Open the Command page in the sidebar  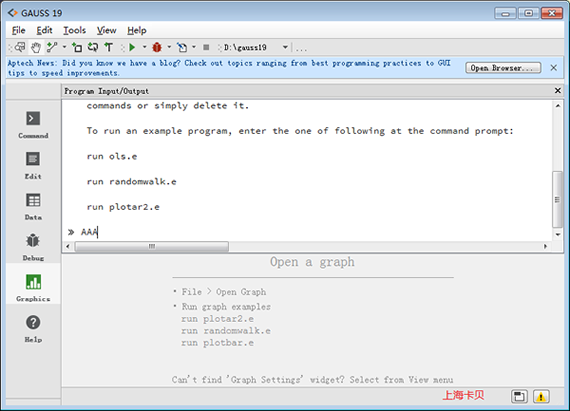[33, 125]
